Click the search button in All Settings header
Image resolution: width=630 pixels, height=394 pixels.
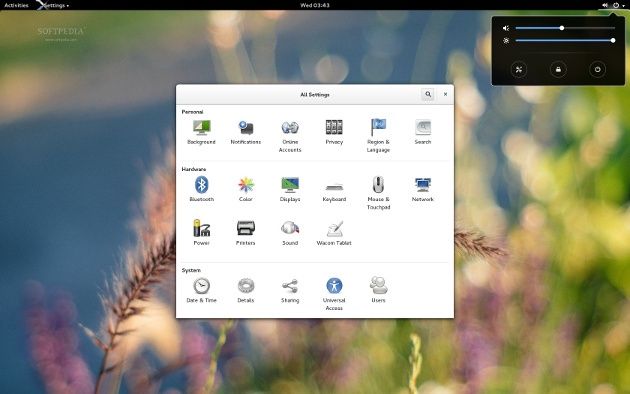(428, 94)
